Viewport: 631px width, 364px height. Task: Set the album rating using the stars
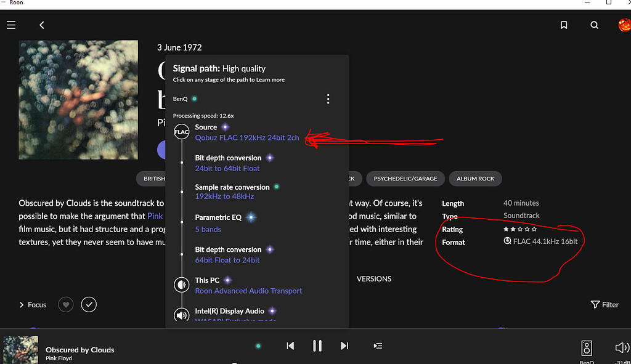(519, 229)
